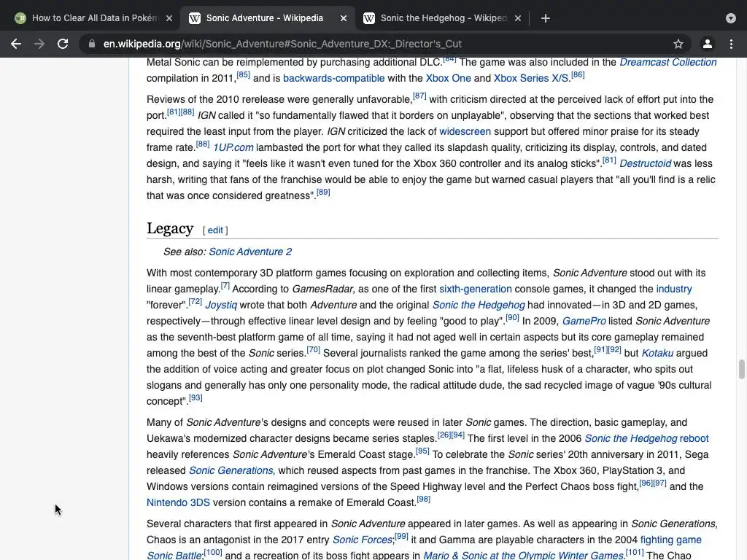This screenshot has height=560, width=747.
Task: Open the Xbox One link
Action: (449, 78)
